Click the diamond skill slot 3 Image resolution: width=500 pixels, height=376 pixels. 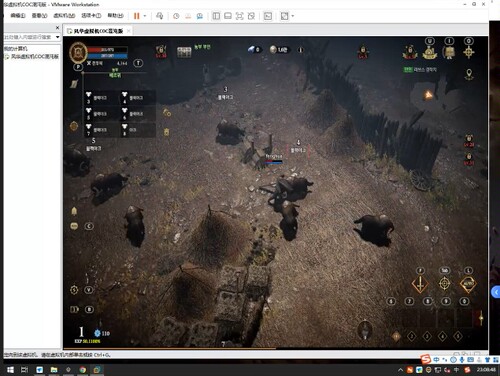(427, 336)
